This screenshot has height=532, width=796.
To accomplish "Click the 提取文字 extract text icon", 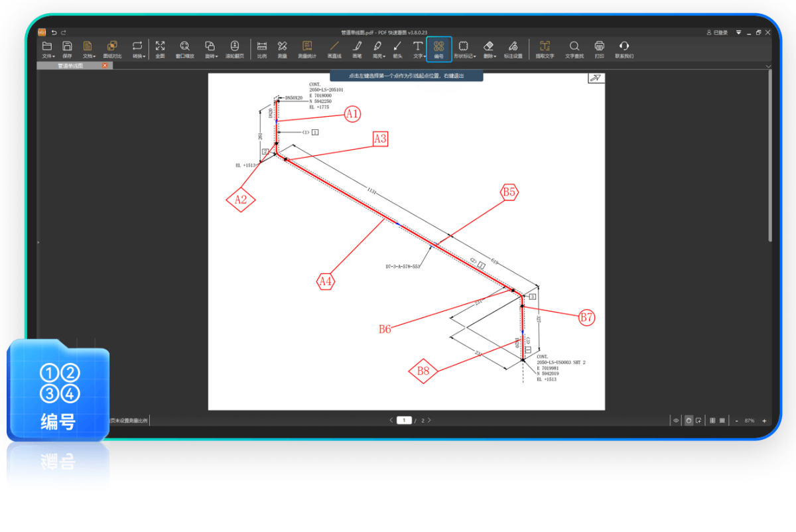I will coord(545,48).
